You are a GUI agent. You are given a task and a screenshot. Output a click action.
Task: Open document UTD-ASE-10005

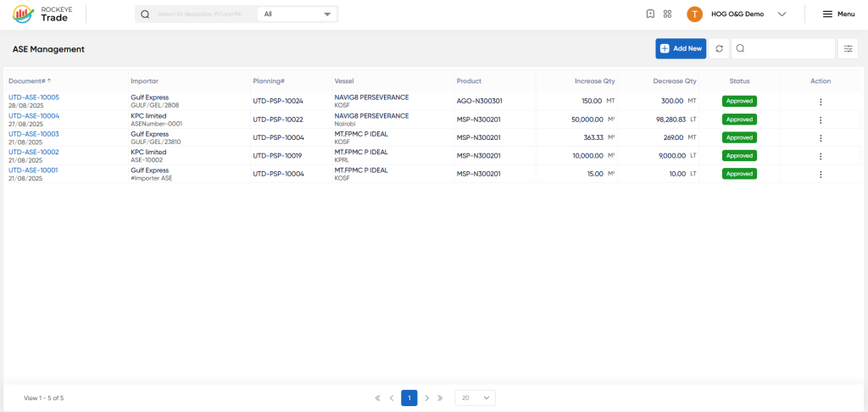34,97
